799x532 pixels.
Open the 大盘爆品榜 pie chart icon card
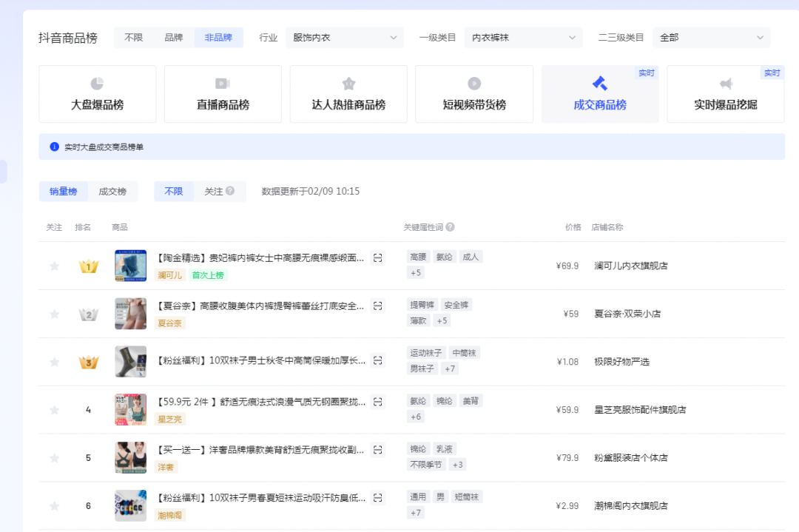point(96,84)
